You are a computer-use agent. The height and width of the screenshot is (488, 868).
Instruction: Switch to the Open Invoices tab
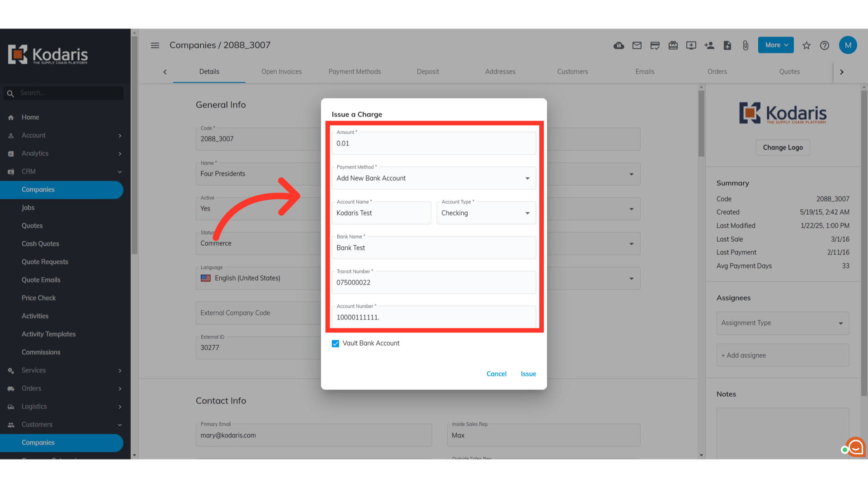click(281, 71)
